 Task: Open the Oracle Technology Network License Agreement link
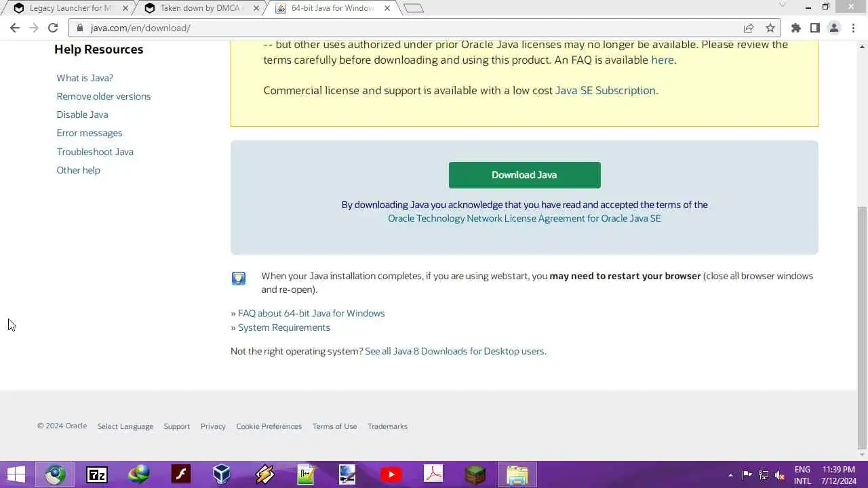pos(524,218)
